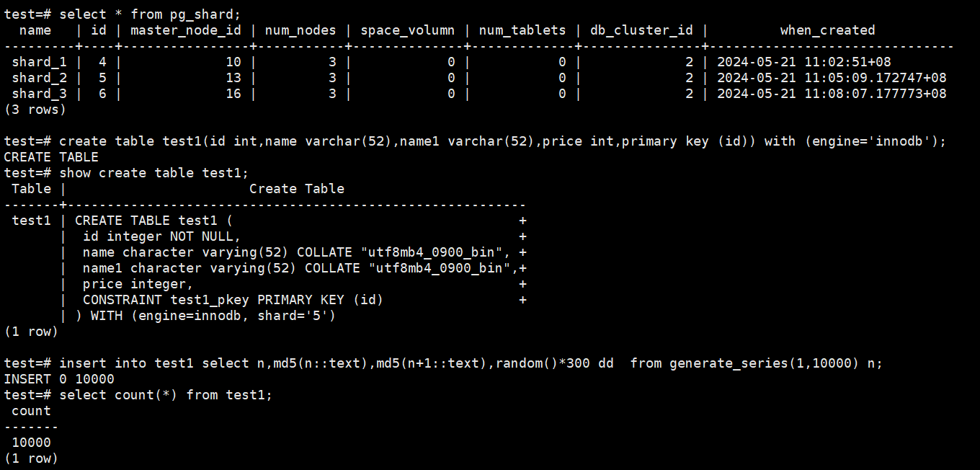This screenshot has width=980, height=470.
Task: Click the 'Create Table' output column header
Action: pos(297,189)
